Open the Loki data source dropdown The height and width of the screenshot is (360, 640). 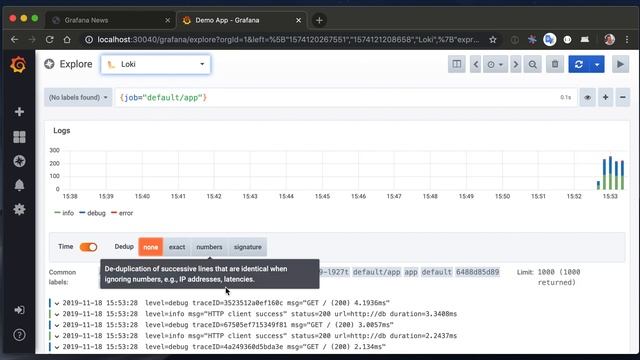pos(156,64)
